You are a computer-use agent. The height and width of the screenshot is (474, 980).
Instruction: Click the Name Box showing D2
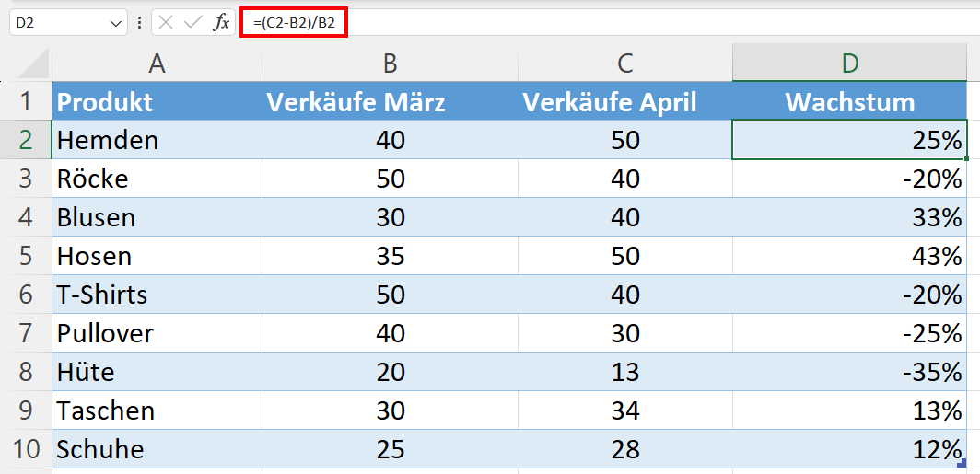(x=57, y=22)
